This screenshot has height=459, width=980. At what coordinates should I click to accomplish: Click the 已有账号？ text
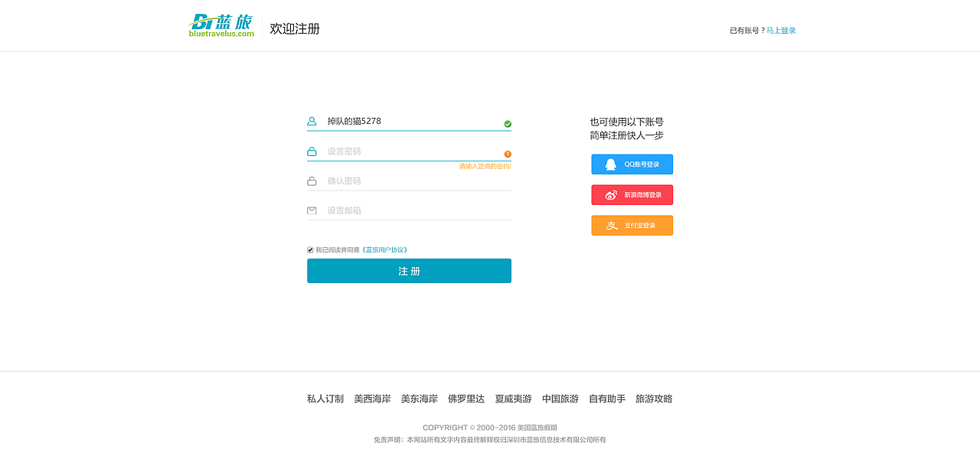click(x=747, y=31)
